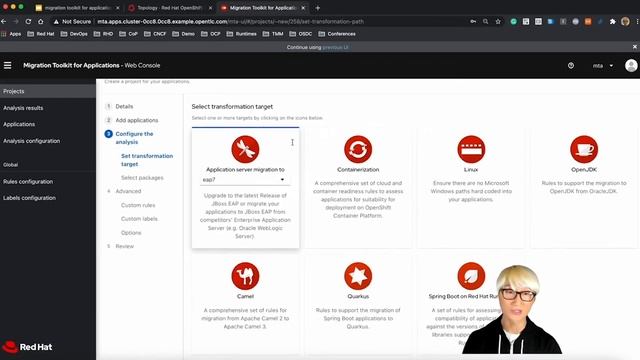Select the Camel target icon
Screen dimensions: 640x360
[x=245, y=276]
